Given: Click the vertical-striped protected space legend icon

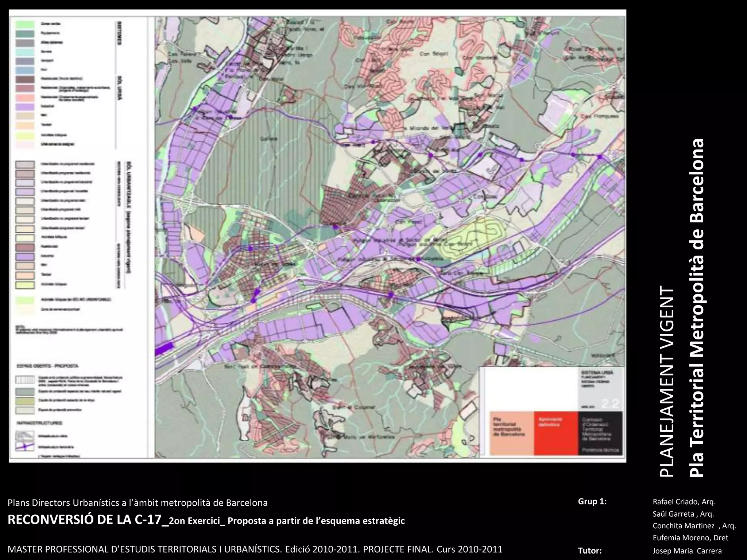Looking at the screenshot, I should (25, 379).
